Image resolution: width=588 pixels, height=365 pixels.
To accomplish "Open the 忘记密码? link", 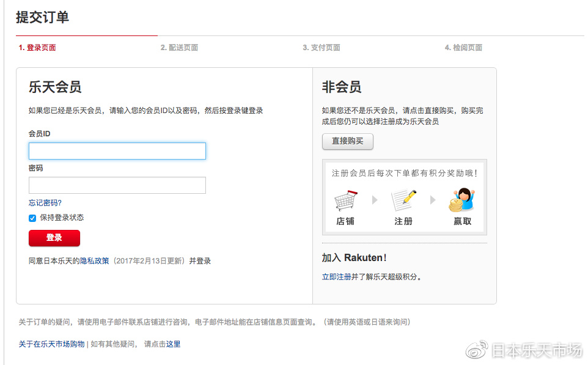I will tap(45, 203).
